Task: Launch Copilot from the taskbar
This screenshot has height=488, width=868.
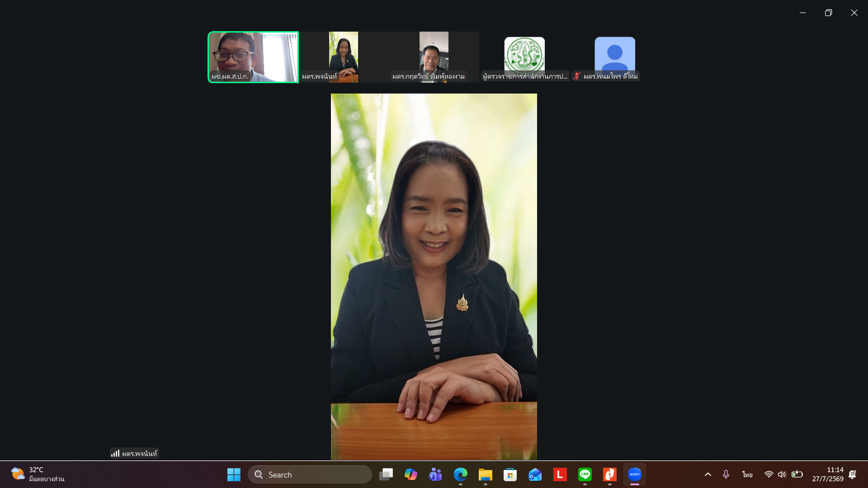Action: pos(411,474)
